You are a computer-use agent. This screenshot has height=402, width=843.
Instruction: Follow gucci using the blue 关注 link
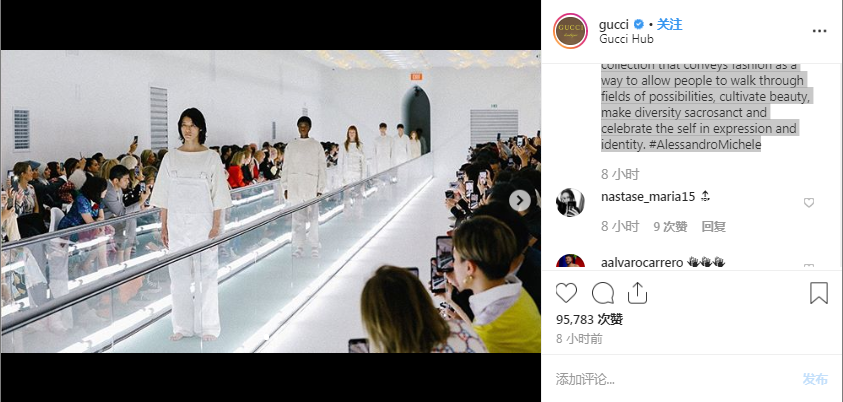[669, 24]
